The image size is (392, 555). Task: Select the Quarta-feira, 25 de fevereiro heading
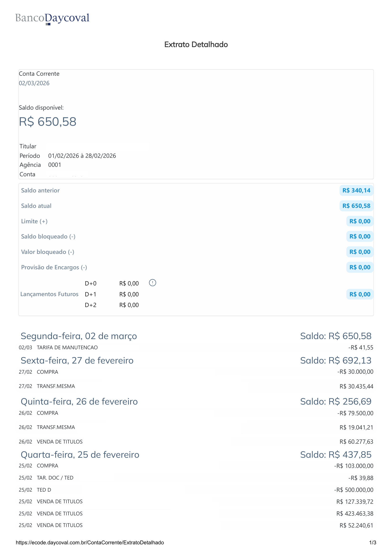(x=80, y=455)
